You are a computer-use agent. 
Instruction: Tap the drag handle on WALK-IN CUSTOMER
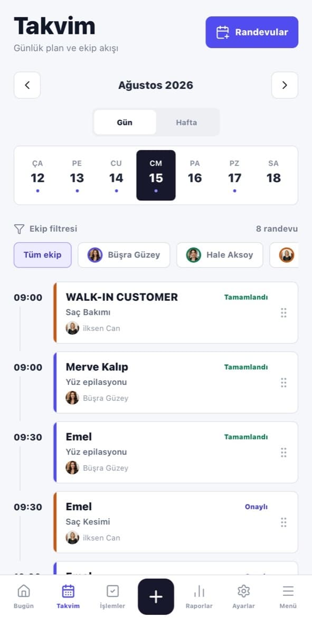[283, 312]
